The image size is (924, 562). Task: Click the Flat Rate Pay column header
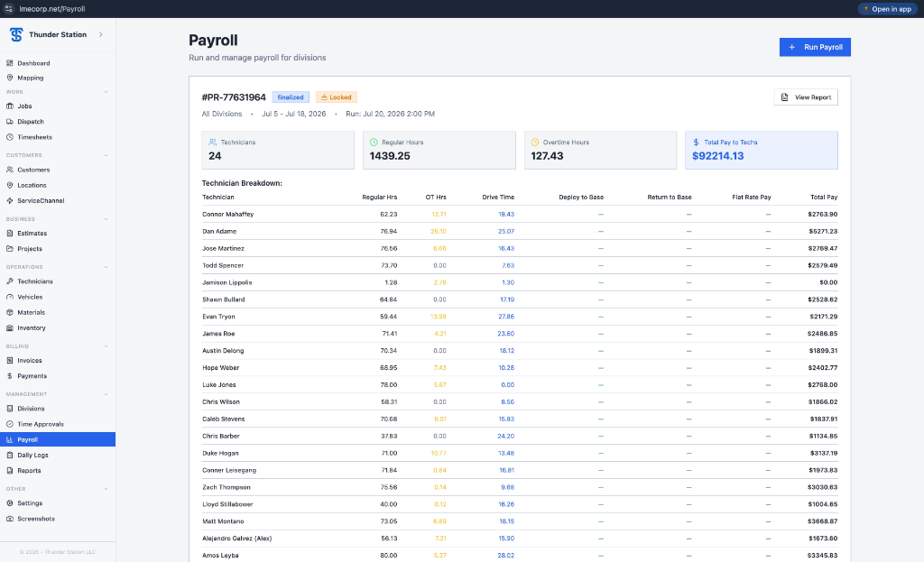(x=752, y=198)
